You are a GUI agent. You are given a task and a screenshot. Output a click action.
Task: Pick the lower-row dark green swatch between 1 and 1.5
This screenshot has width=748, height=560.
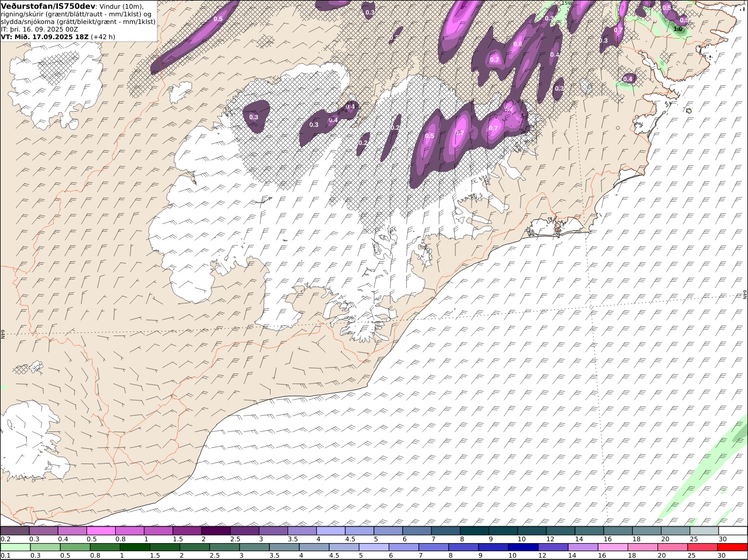(x=134, y=547)
